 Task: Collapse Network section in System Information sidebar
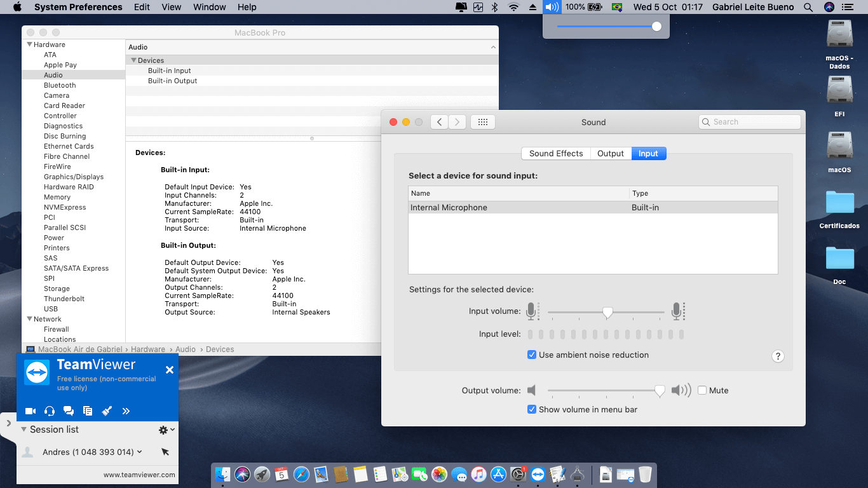point(29,319)
